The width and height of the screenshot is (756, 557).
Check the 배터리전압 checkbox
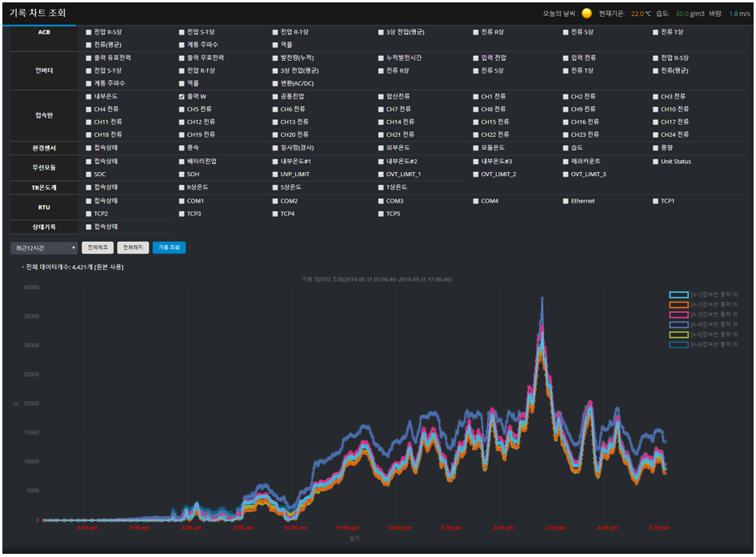(x=182, y=161)
